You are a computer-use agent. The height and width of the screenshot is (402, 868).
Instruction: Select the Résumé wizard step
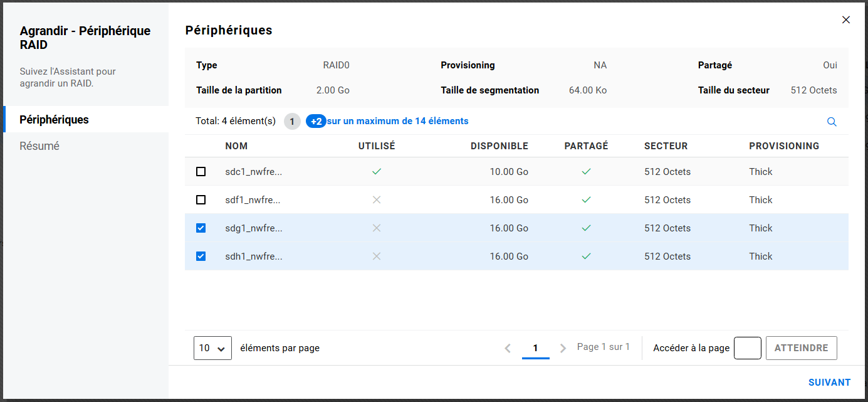[39, 146]
